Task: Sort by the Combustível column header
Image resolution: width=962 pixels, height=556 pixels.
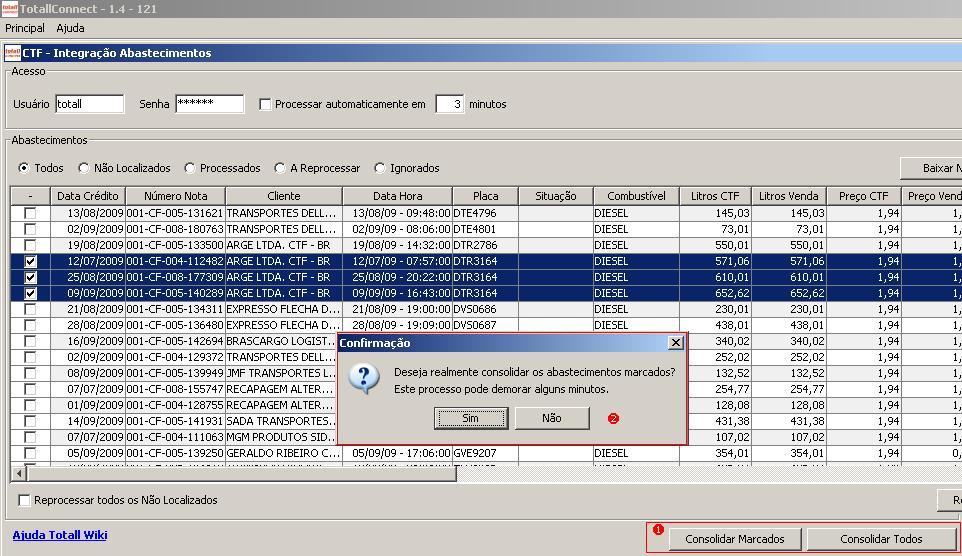Action: pyautogui.click(x=636, y=196)
